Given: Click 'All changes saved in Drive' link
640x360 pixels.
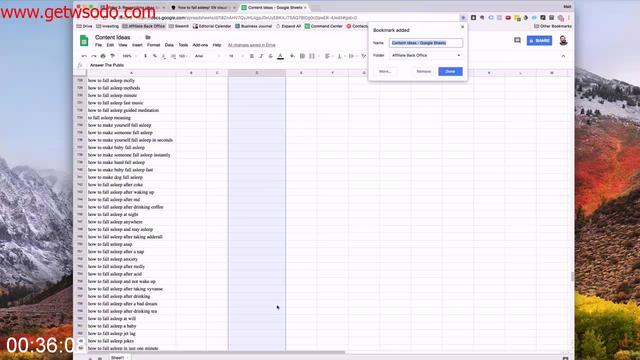Looking at the screenshot, I should pyautogui.click(x=251, y=45).
